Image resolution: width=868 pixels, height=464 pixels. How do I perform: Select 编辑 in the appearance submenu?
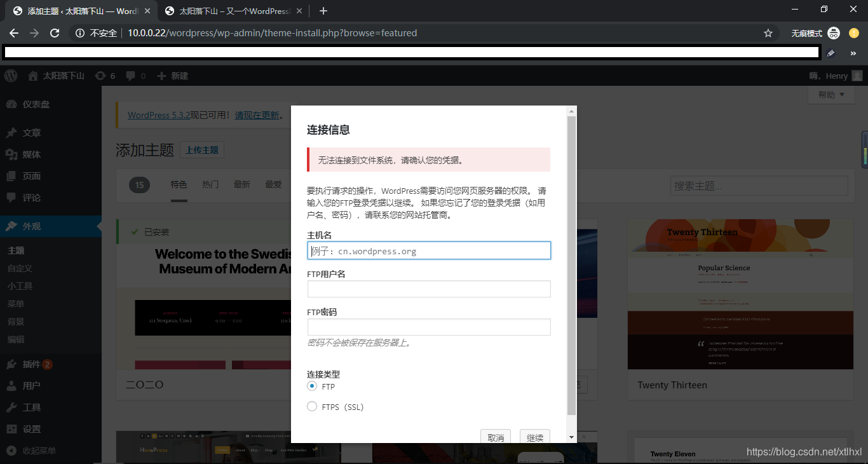coord(16,339)
